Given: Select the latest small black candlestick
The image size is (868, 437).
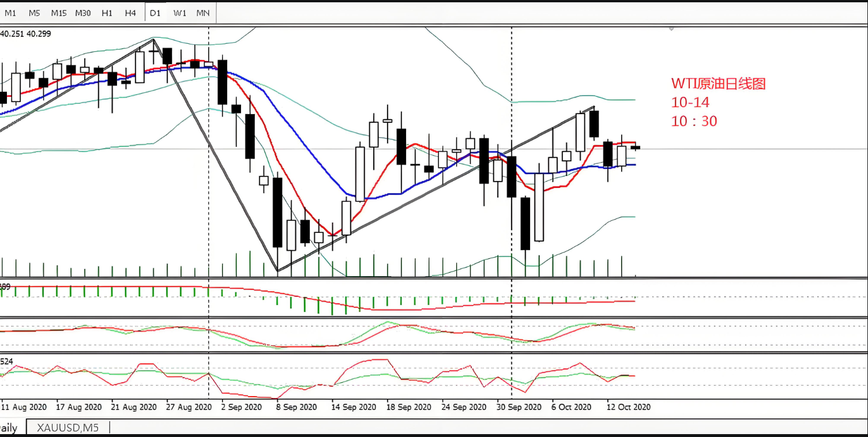Looking at the screenshot, I should (635, 148).
